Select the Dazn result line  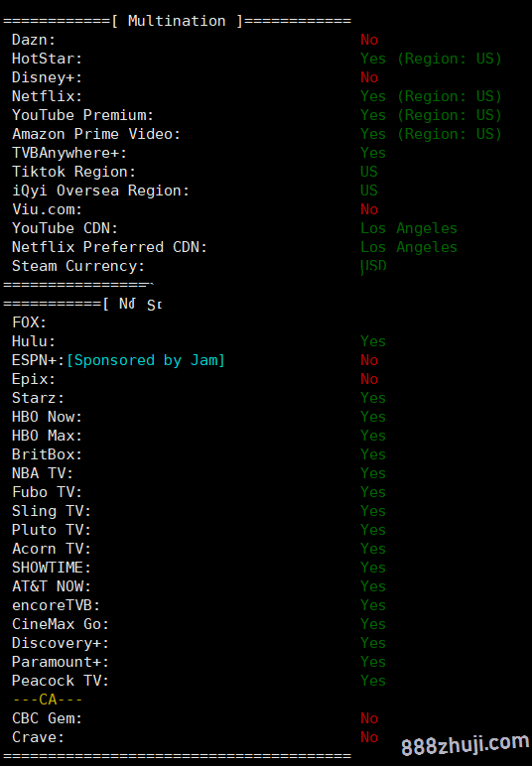point(196,40)
